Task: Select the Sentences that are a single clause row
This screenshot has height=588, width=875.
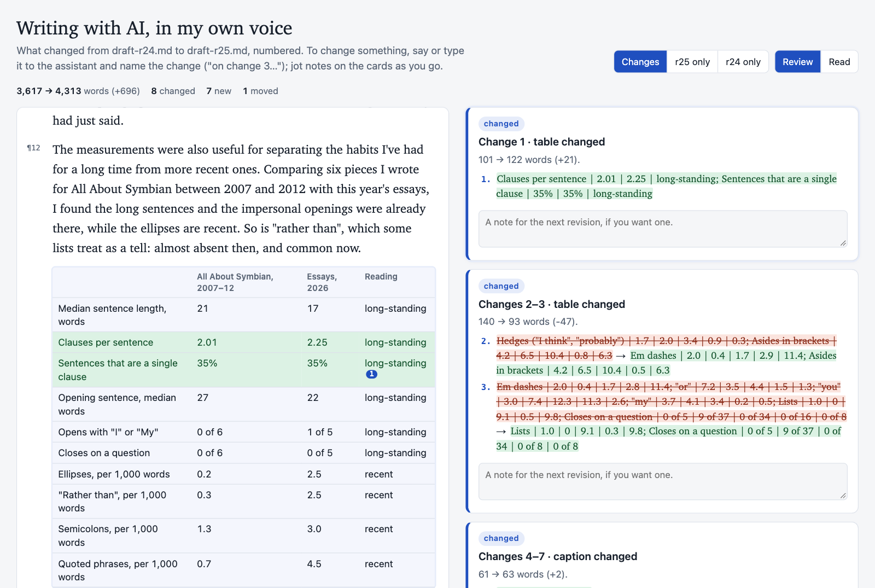Action: [244, 370]
